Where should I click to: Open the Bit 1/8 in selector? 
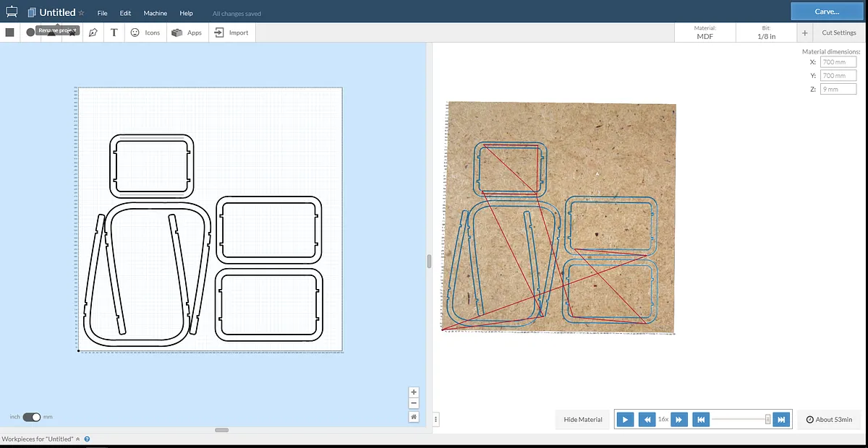[766, 33]
